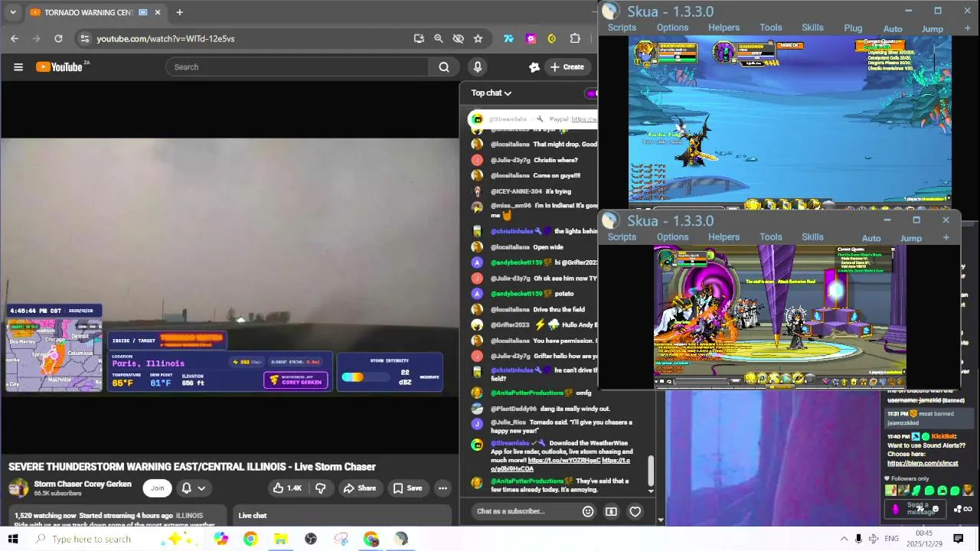980x551 pixels.
Task: Click the YouTube logo
Action: (58, 67)
